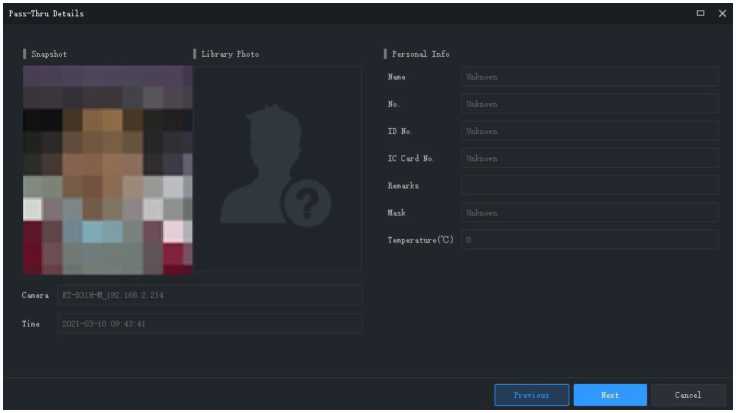Select the Mask field
The height and width of the screenshot is (413, 736).
click(589, 212)
